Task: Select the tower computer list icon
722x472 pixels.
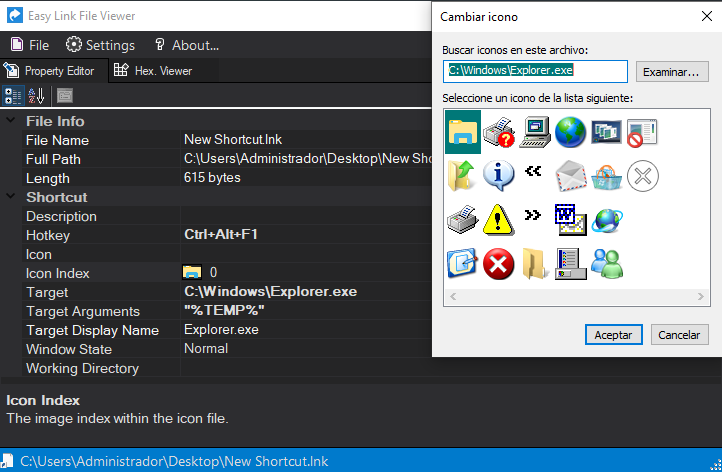Action: coord(571,264)
